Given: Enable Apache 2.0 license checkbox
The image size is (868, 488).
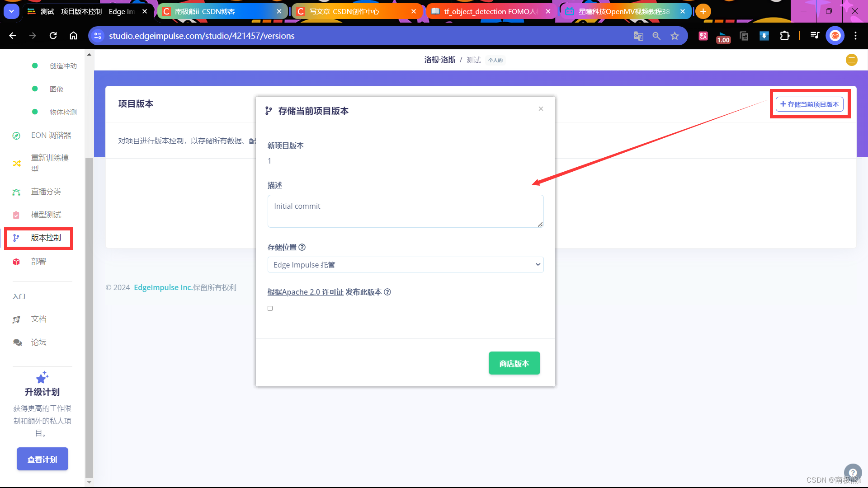Looking at the screenshot, I should [x=270, y=308].
